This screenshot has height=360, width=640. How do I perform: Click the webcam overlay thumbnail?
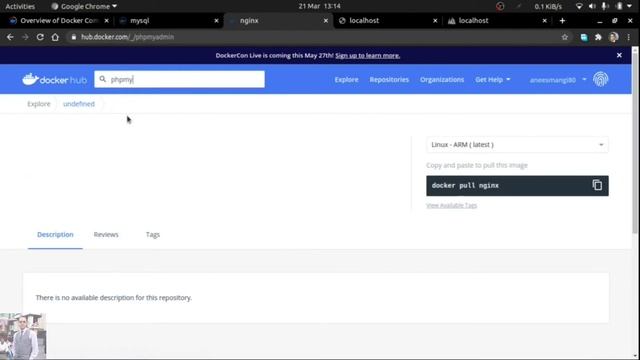[x=23, y=336]
